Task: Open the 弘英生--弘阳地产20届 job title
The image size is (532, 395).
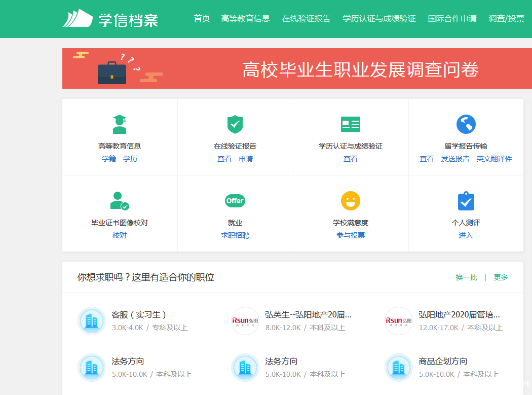Action: (308, 315)
